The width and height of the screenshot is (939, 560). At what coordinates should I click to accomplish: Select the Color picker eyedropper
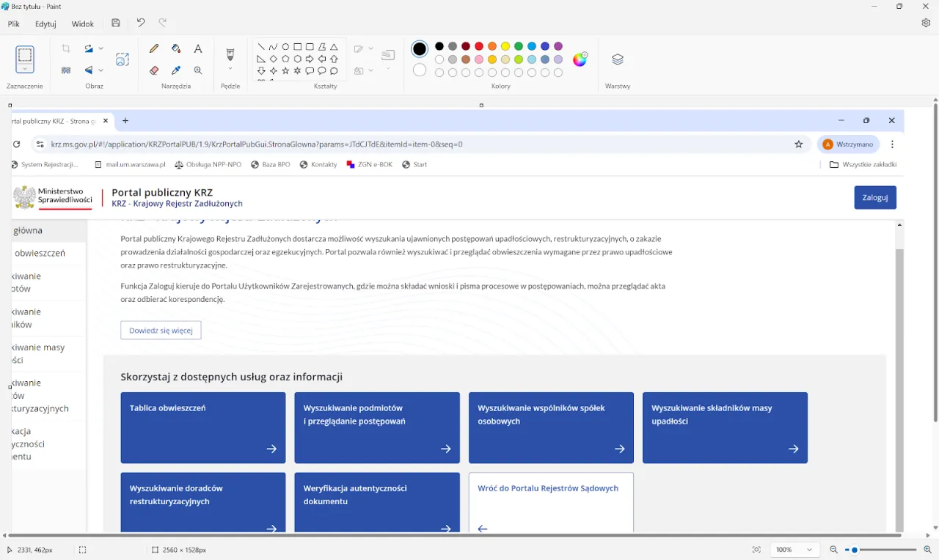[176, 70]
